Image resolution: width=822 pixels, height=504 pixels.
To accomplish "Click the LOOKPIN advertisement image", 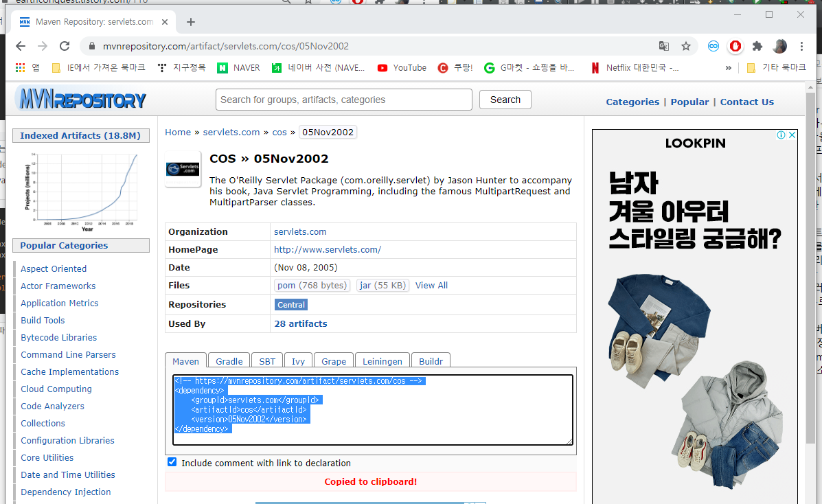I will (695, 317).
